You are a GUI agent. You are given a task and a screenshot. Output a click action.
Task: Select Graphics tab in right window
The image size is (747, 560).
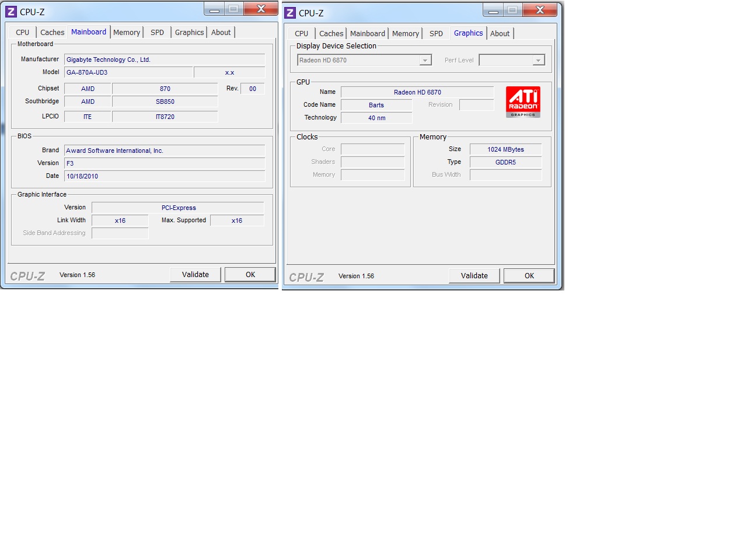469,33
